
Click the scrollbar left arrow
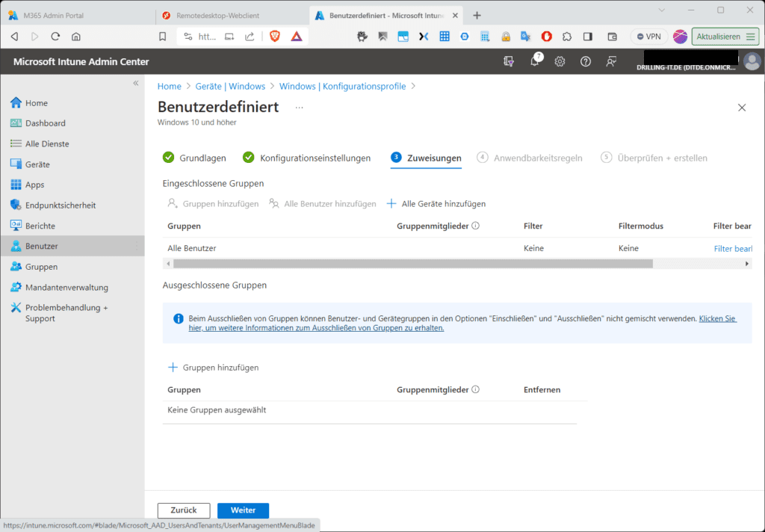[x=168, y=264]
